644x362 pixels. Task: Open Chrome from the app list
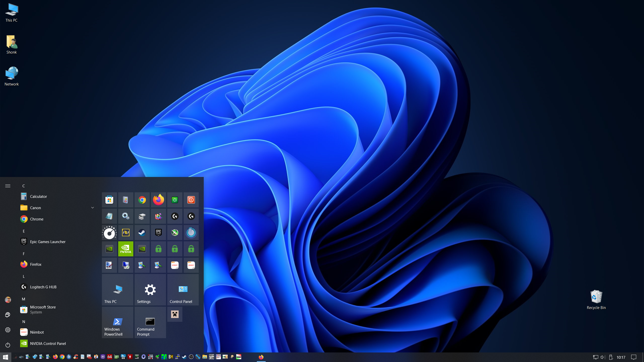pos(57,219)
